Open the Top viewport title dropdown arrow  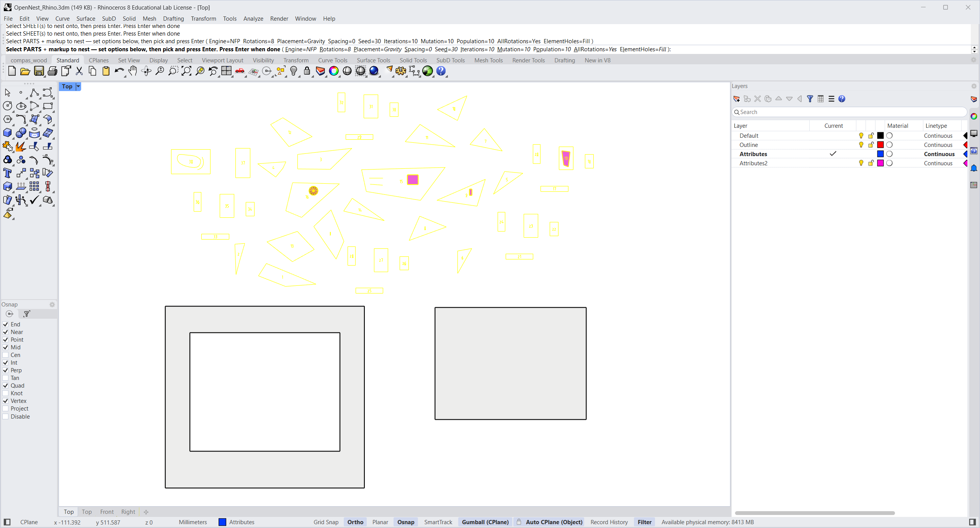coord(78,86)
